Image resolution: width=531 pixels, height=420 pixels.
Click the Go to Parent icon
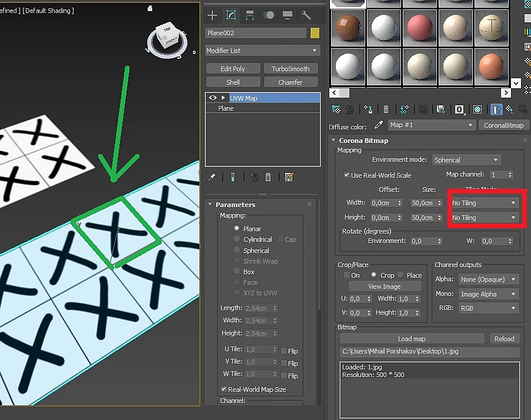pyautogui.click(x=510, y=109)
